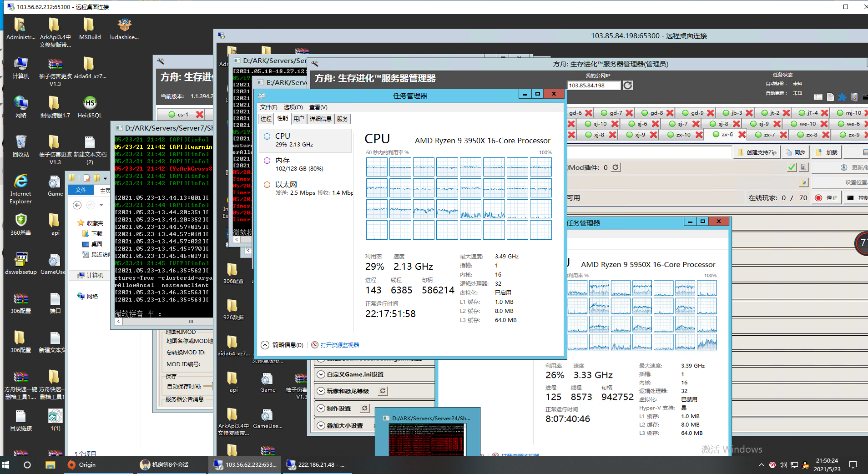Click the 同步 sync button
Screen dimensions: 868x474
[x=795, y=152]
